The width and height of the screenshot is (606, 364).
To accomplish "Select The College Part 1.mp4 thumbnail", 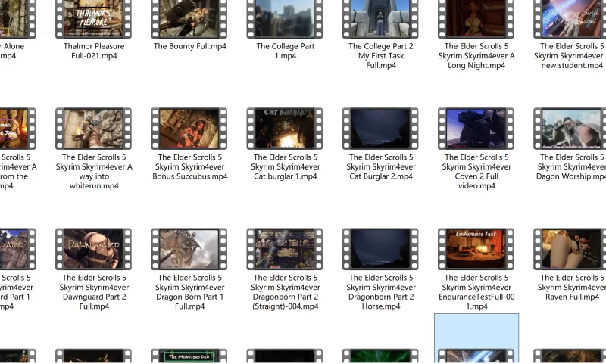I will 285,19.
